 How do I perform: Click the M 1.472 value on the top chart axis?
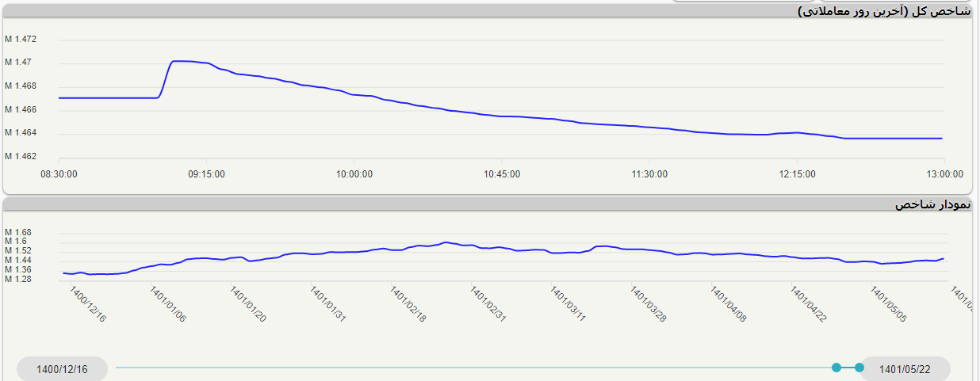pos(21,39)
